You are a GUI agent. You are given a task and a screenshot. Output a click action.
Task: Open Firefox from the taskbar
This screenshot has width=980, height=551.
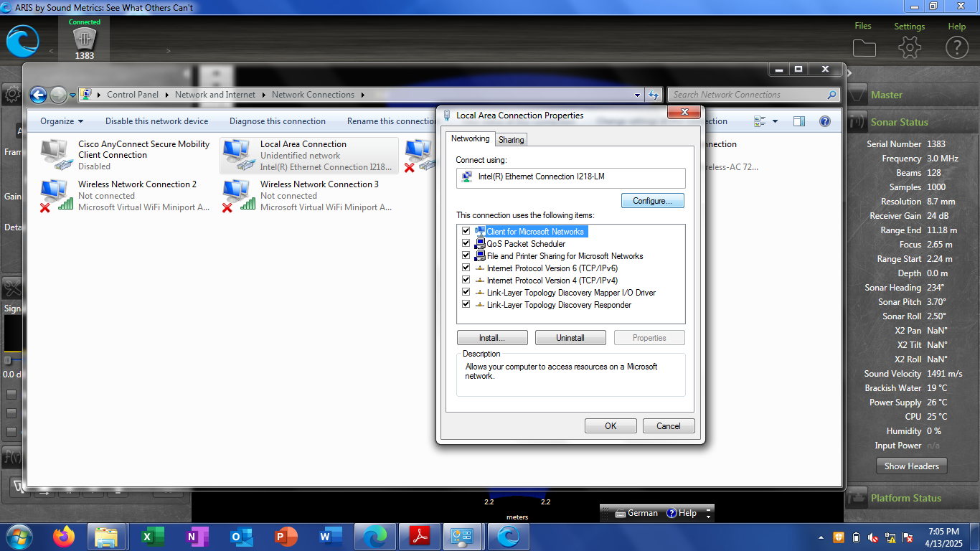tap(63, 536)
